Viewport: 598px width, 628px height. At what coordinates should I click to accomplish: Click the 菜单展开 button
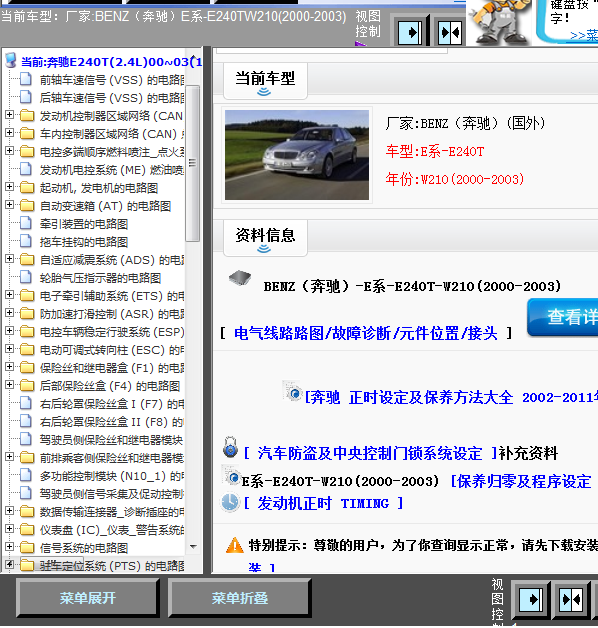[88, 598]
